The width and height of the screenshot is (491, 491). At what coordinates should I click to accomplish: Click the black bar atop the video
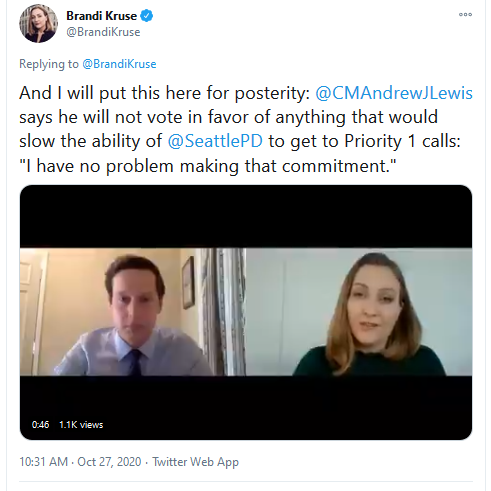[x=246, y=217]
